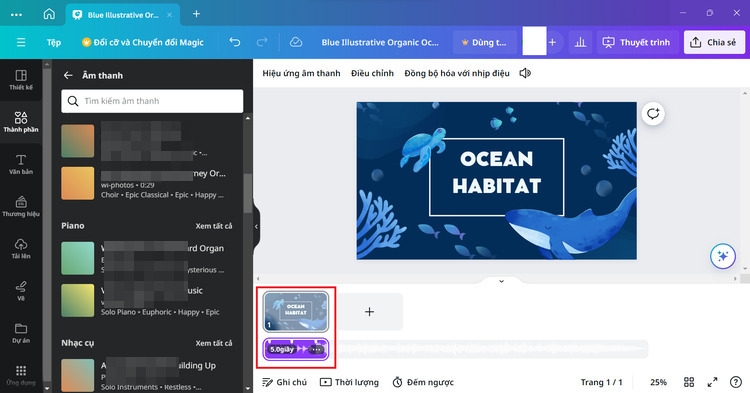View all Piano tracks Xem tất cả
Screen dimensions: 750x393
pos(213,226)
